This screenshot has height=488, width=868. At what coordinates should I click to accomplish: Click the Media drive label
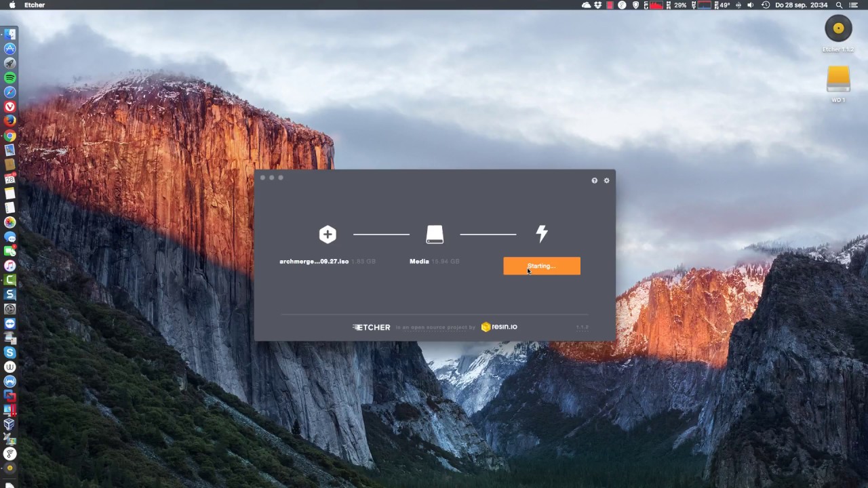click(x=419, y=262)
